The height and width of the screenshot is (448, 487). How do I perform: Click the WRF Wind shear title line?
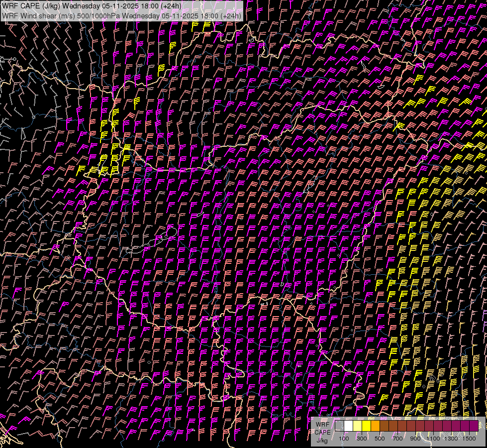pyautogui.click(x=122, y=15)
